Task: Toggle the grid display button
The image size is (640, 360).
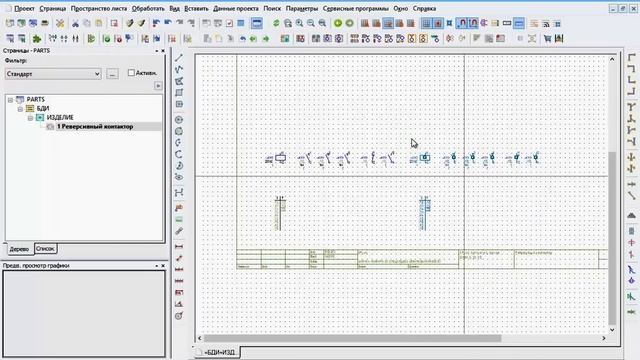Action: point(426,23)
